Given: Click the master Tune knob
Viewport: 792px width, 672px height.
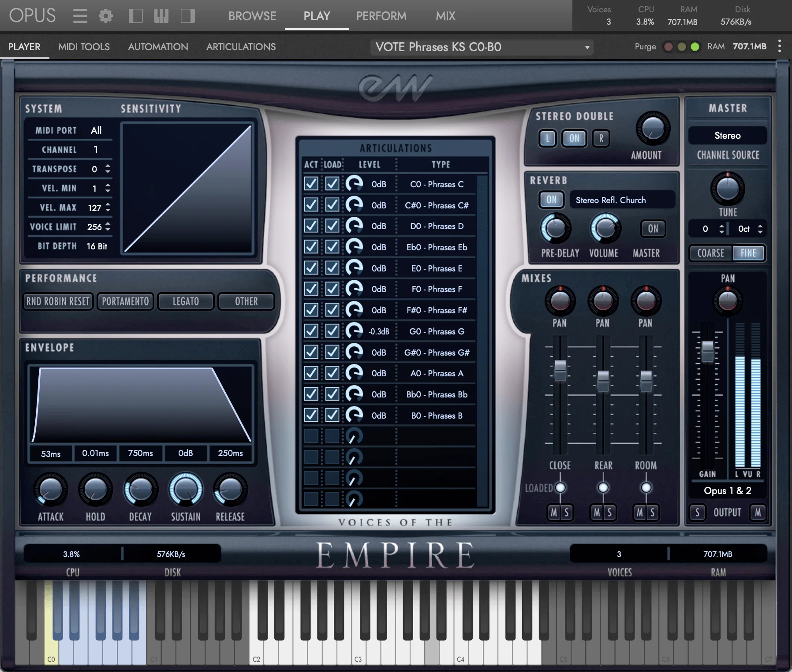Looking at the screenshot, I should point(728,189).
